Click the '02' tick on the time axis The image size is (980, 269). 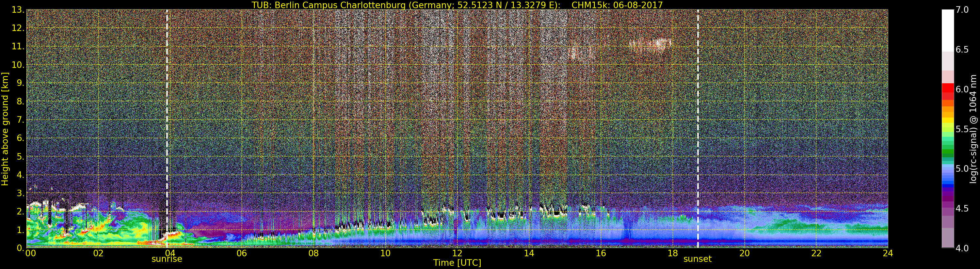click(x=98, y=253)
